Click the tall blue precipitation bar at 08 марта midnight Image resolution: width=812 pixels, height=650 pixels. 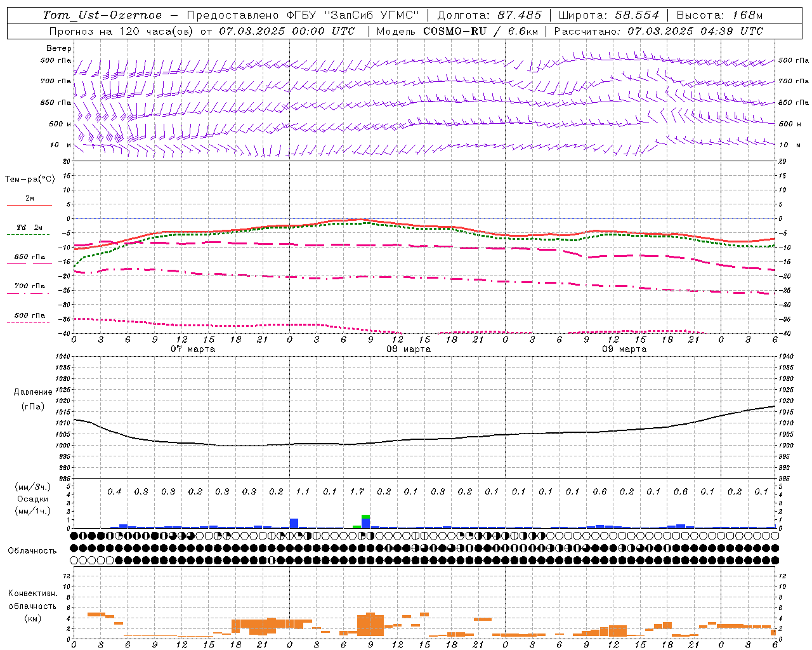tap(294, 524)
